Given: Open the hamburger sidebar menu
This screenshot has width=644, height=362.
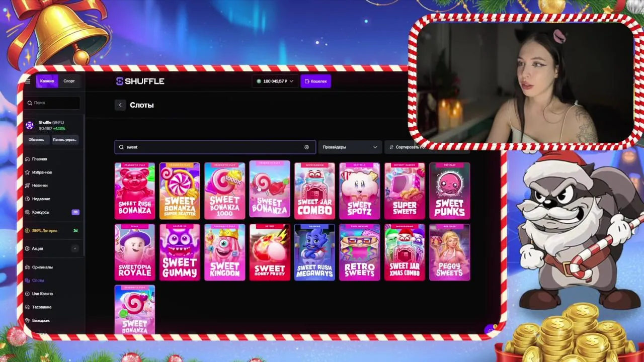Looking at the screenshot, I should pyautogui.click(x=28, y=81).
